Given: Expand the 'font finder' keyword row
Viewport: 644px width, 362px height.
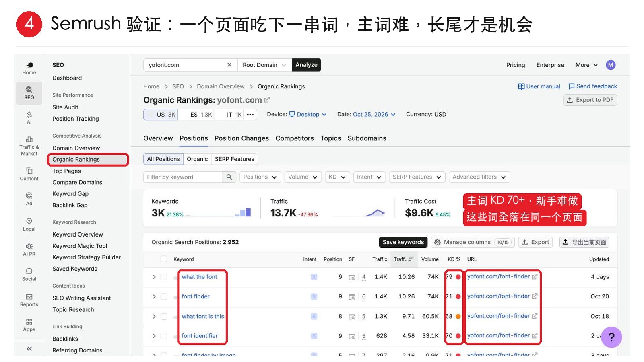Looking at the screenshot, I should (154, 296).
